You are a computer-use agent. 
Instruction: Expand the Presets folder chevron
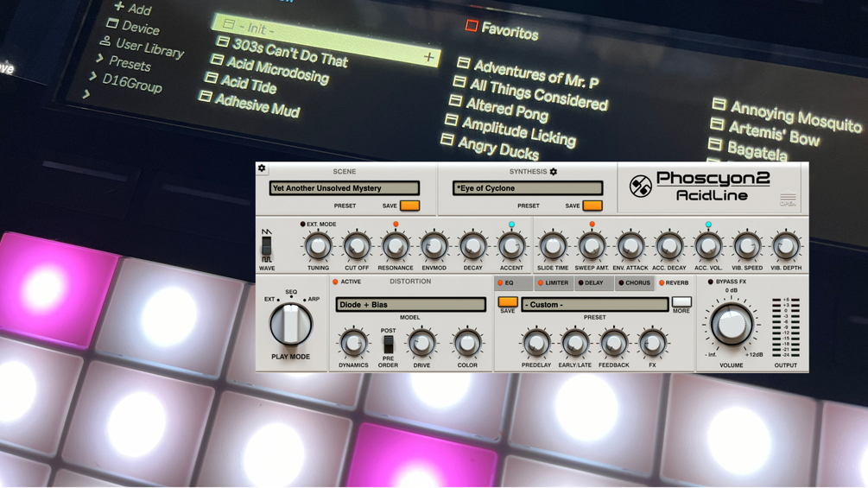click(99, 58)
